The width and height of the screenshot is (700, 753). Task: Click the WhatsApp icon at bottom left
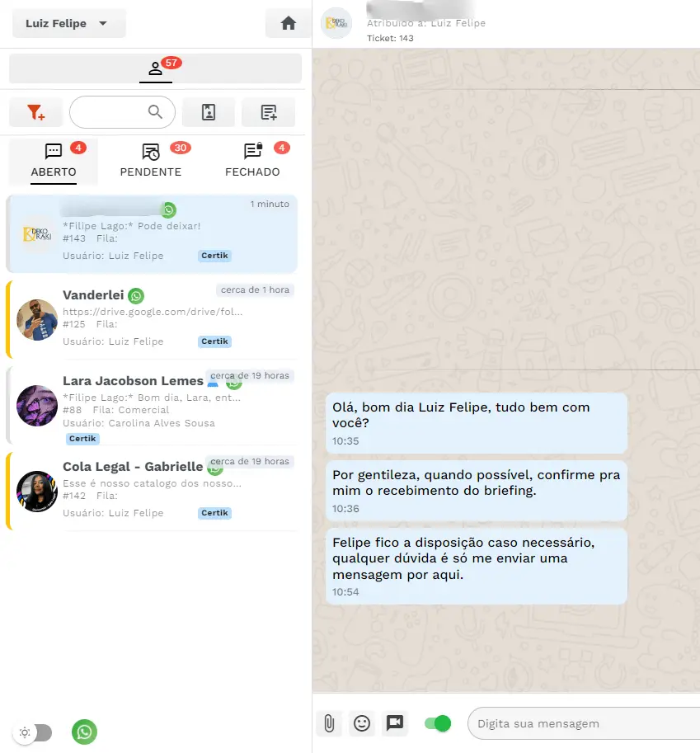(84, 732)
